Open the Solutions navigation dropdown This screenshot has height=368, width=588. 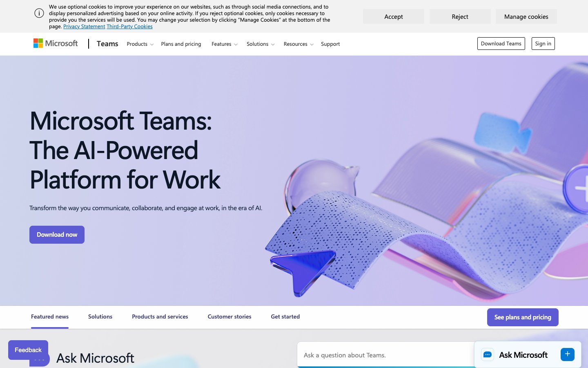(258, 44)
